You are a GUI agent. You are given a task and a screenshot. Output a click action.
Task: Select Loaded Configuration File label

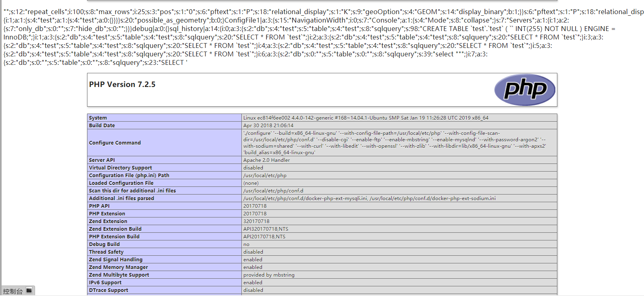(121, 183)
